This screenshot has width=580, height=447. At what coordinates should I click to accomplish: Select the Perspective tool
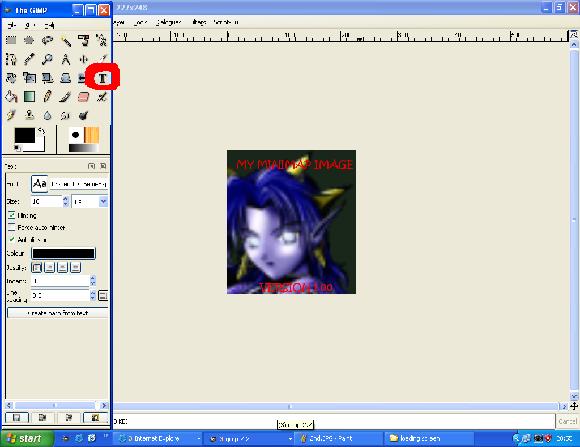click(65, 78)
